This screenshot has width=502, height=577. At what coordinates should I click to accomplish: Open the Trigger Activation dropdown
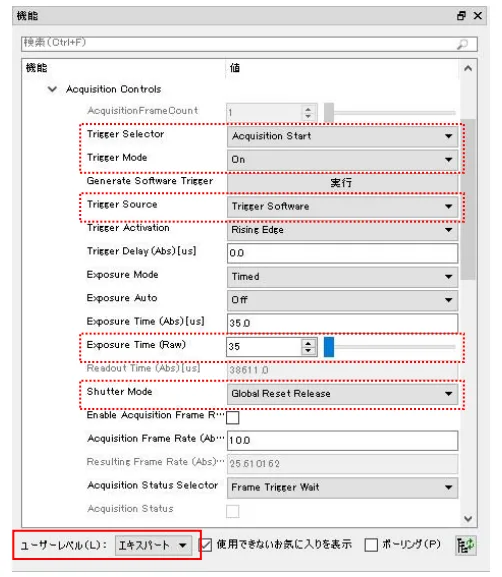[342, 230]
